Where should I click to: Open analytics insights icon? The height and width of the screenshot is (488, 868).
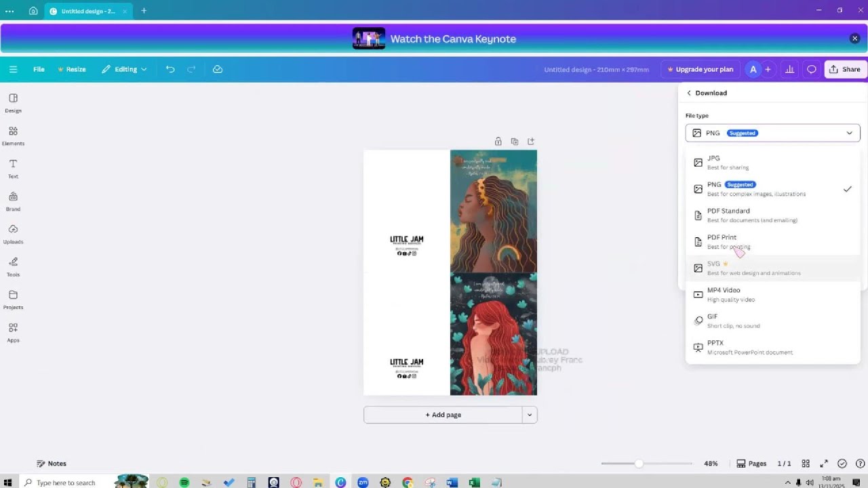[789, 69]
